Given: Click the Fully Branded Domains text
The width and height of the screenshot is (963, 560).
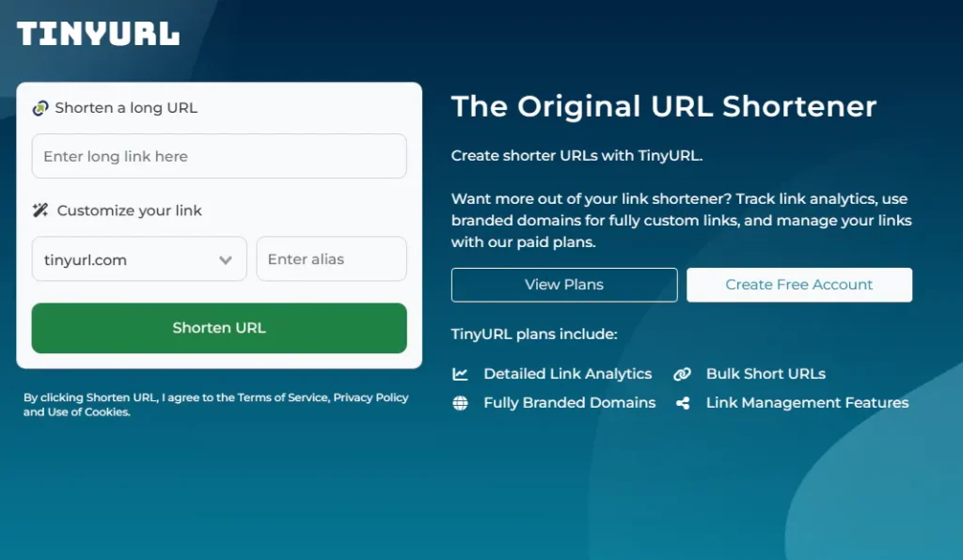Looking at the screenshot, I should pyautogui.click(x=569, y=403).
